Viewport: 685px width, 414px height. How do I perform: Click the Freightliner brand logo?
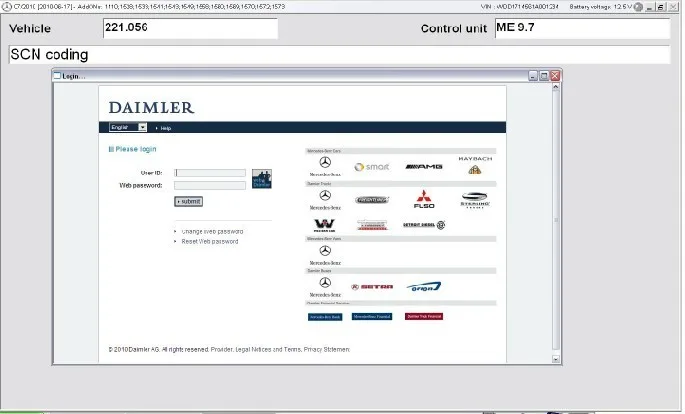tap(372, 200)
